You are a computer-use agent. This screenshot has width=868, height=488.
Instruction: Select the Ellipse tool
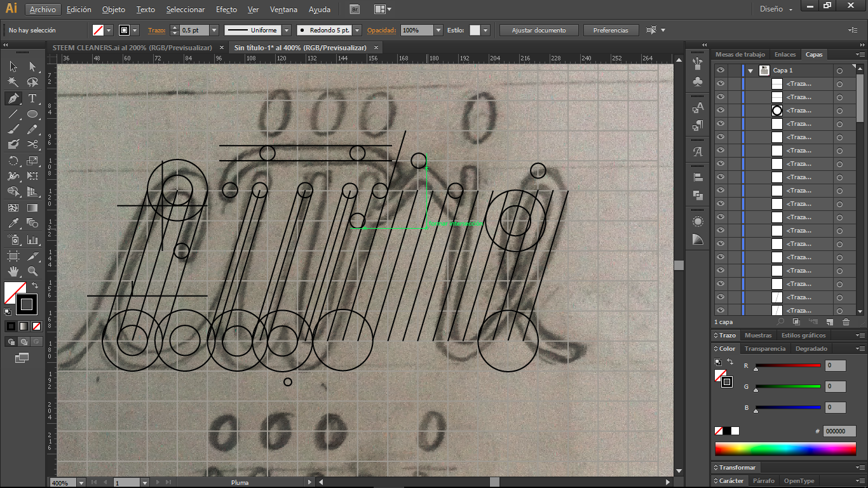tap(32, 114)
